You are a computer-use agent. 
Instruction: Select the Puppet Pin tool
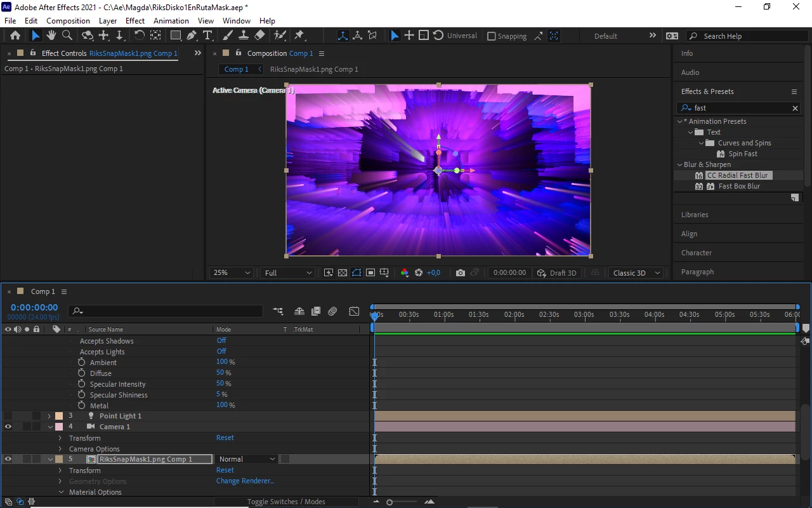299,36
